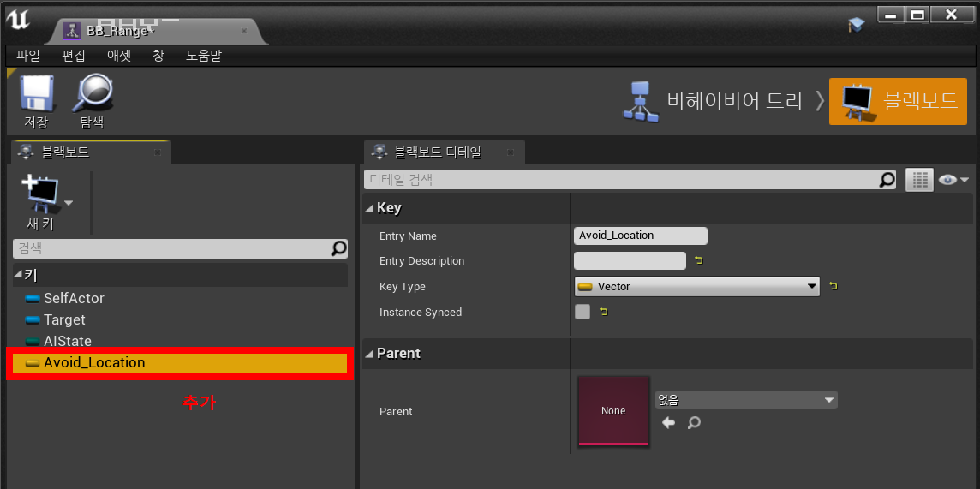Reset Key Type to default
Viewport: 980px width, 489px height.
(833, 287)
